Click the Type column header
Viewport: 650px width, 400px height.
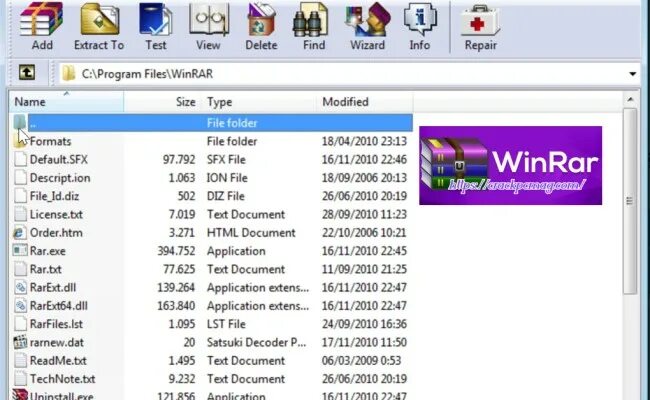[257, 102]
